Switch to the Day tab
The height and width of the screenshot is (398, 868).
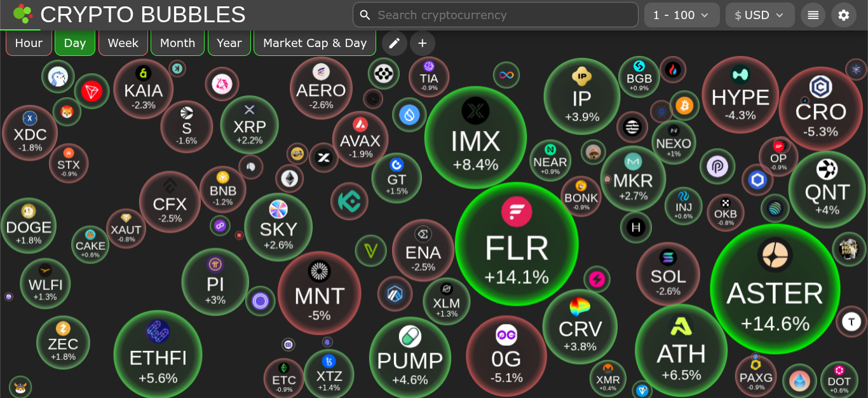click(x=75, y=43)
